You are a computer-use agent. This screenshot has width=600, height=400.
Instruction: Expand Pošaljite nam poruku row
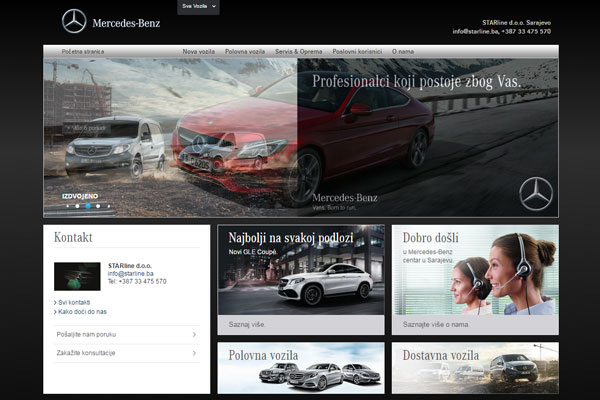click(127, 335)
